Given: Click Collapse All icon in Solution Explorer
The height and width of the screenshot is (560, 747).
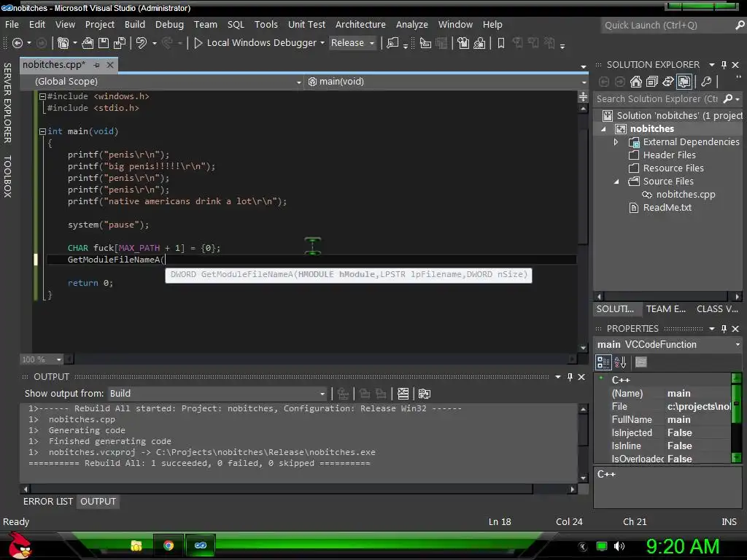Looking at the screenshot, I should [x=651, y=82].
